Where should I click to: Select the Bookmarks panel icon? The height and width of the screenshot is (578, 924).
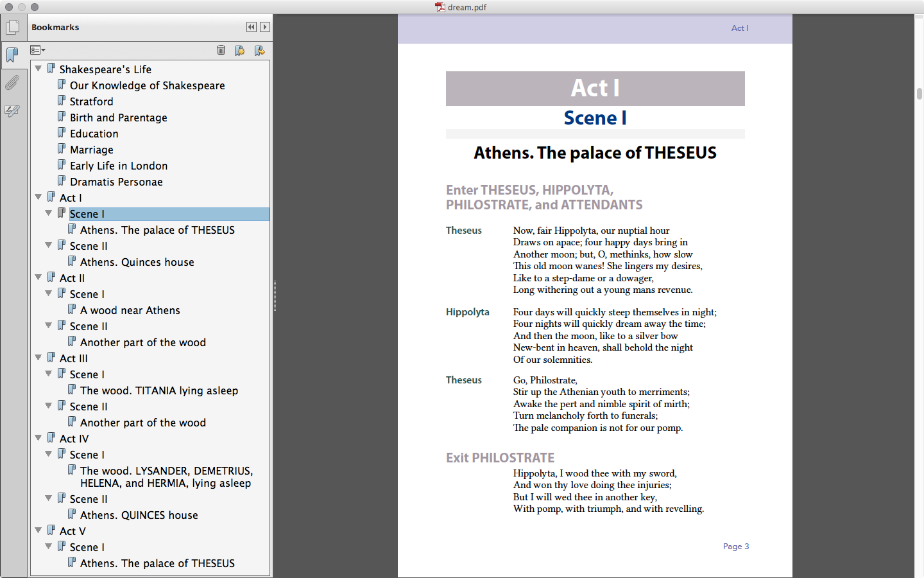(12, 55)
